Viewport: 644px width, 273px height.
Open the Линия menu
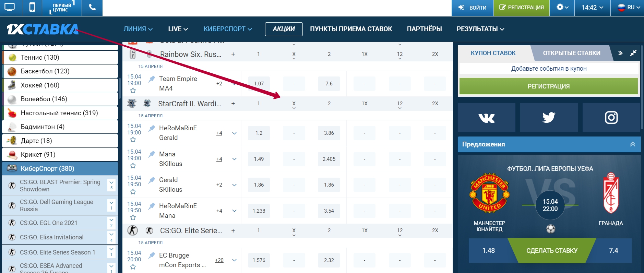point(138,29)
